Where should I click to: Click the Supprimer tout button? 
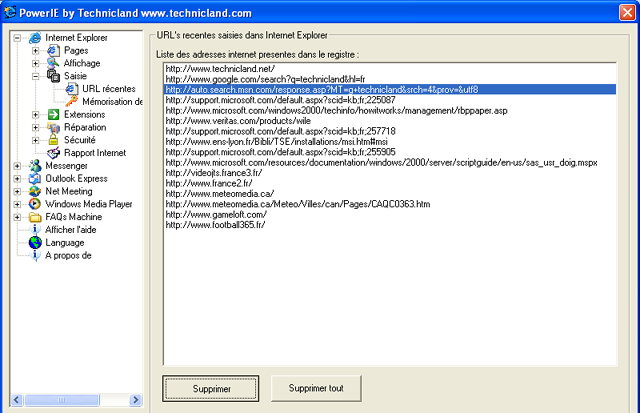pos(316,388)
